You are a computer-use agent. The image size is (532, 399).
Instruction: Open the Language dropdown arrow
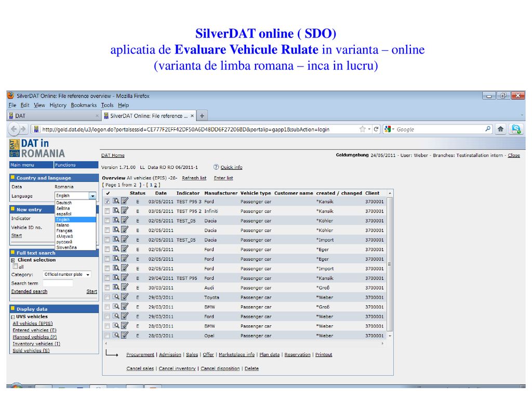92,196
